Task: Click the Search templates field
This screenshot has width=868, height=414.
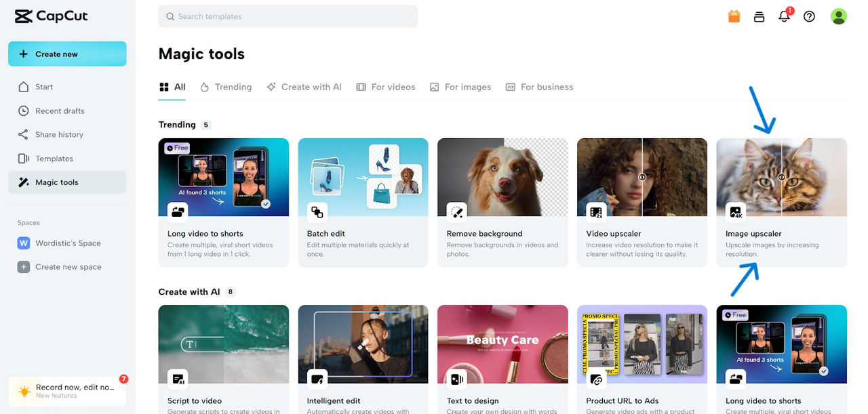Action: pos(288,16)
